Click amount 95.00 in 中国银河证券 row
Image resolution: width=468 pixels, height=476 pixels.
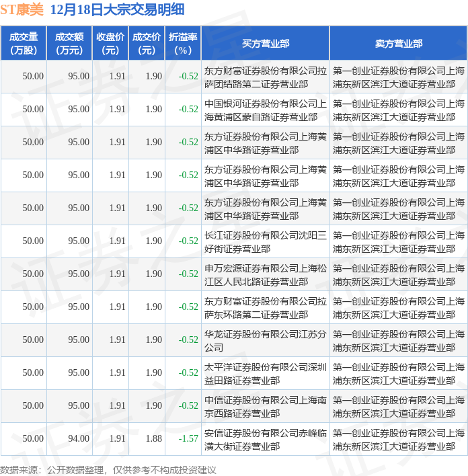[x=79, y=110]
